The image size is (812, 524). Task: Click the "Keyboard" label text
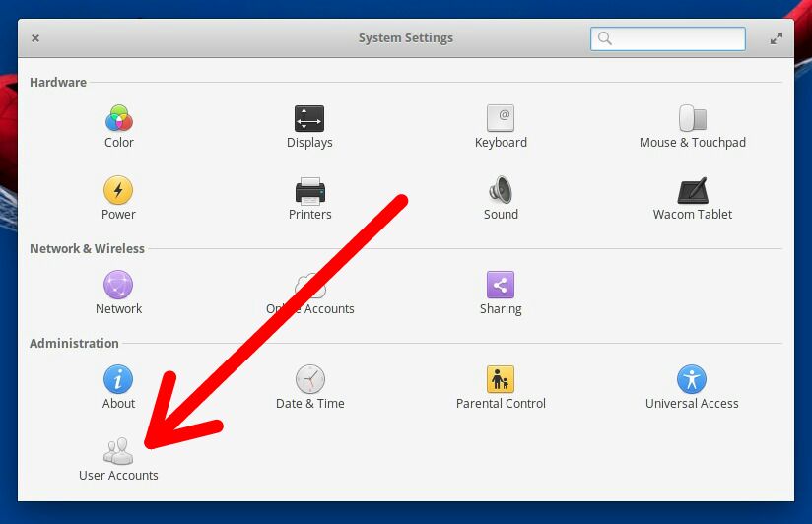501,143
